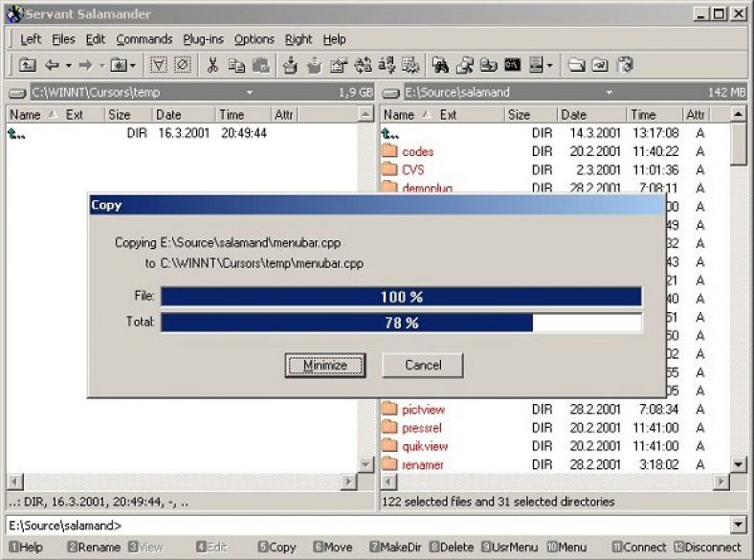
Task: Open the Right menu
Action: pos(299,39)
